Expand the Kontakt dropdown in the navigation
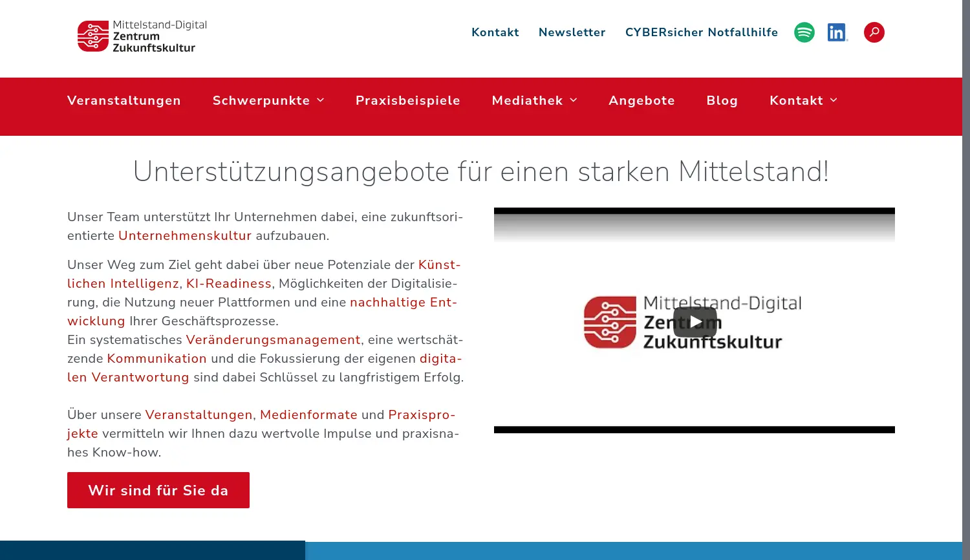Viewport: 970px width, 560px height. [803, 100]
